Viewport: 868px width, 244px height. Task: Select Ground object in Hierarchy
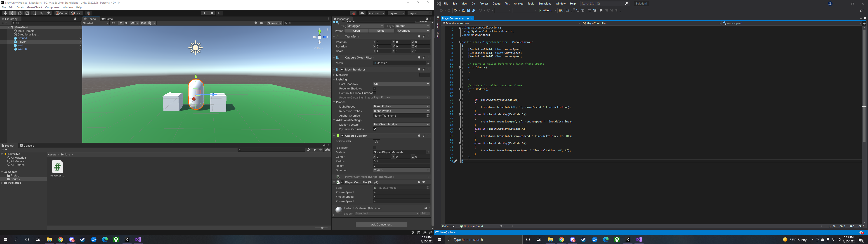[x=22, y=38]
